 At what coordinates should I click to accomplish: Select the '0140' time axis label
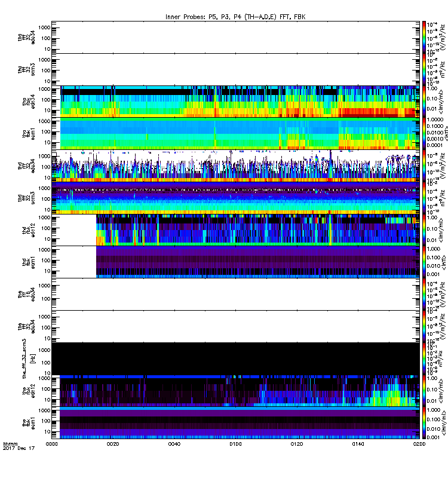(x=358, y=444)
